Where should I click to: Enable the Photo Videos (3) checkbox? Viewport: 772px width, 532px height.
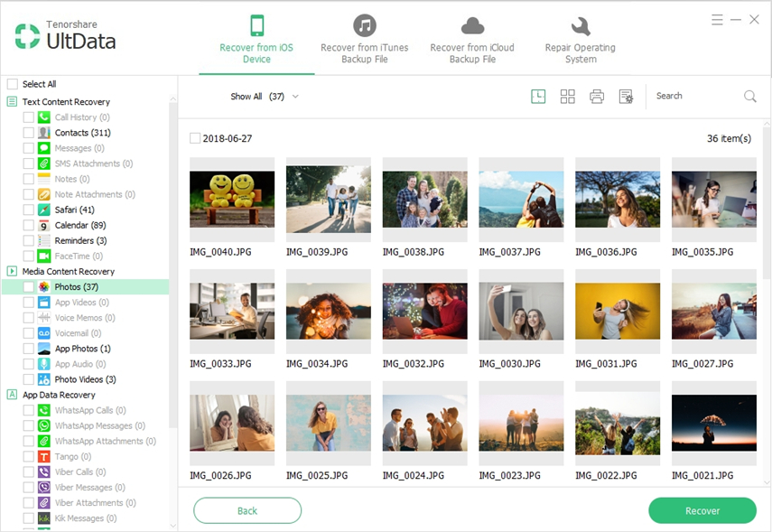click(x=29, y=379)
